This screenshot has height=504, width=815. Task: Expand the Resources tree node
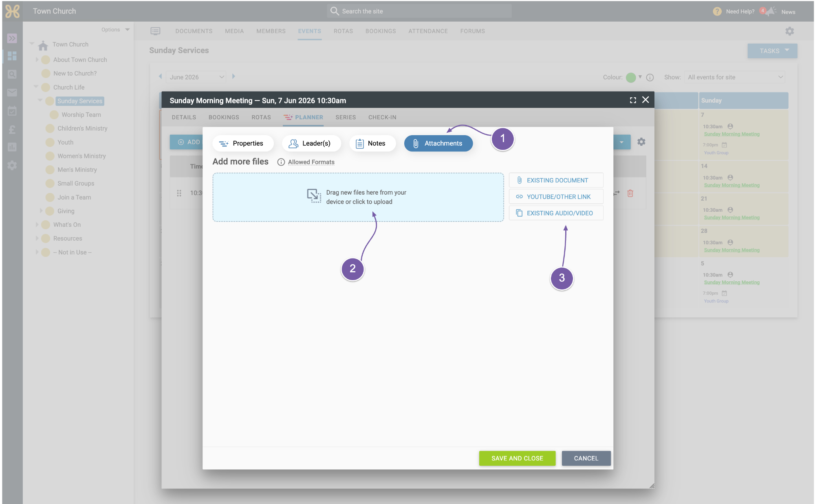[37, 239]
